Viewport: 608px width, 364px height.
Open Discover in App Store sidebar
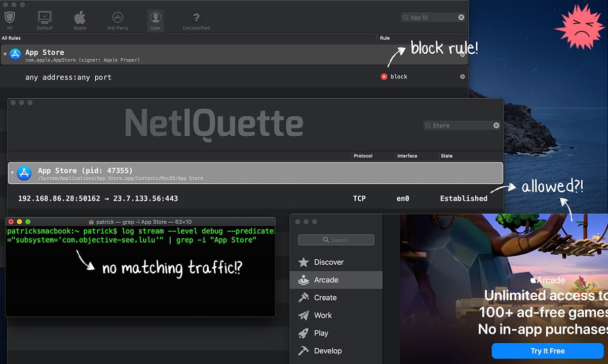pos(336,262)
